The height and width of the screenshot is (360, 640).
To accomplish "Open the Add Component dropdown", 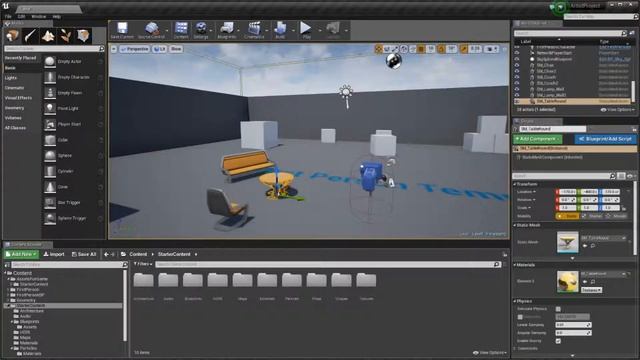I will coord(538,139).
